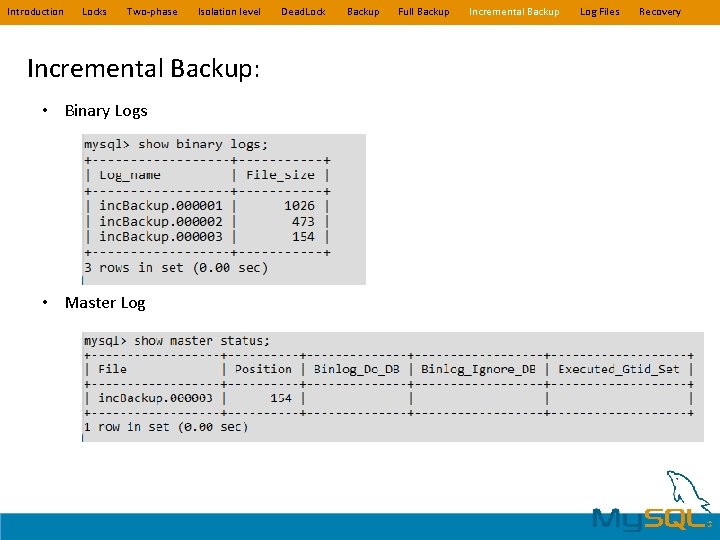This screenshot has width=720, height=540.
Task: Select the Master Log bullet text
Action: 105,303
